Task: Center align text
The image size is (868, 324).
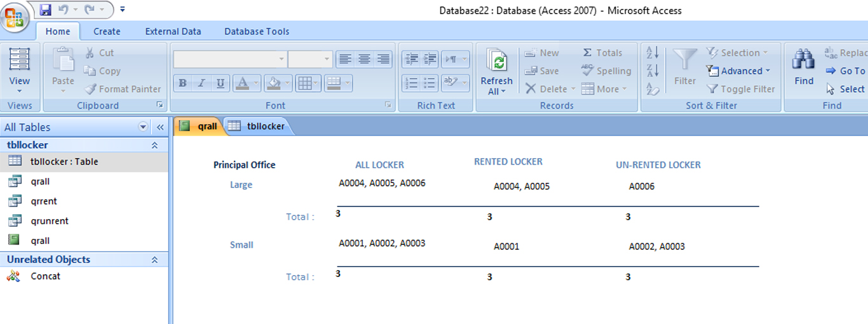Action: point(364,59)
